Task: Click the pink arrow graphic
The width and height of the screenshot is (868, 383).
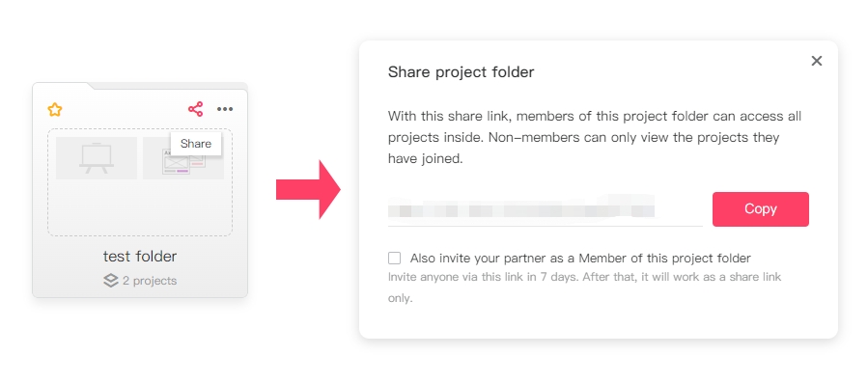Action: (x=308, y=190)
